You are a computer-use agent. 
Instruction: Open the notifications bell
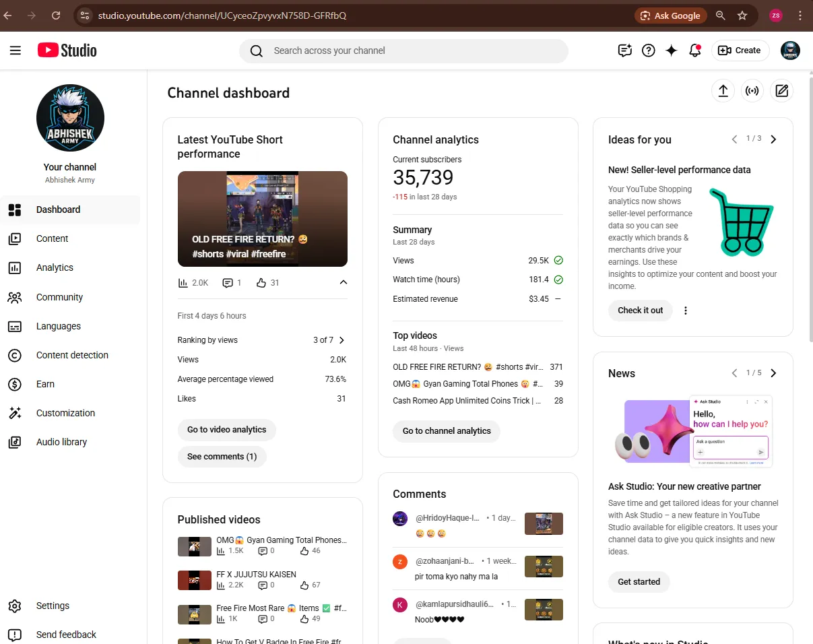[x=695, y=51]
